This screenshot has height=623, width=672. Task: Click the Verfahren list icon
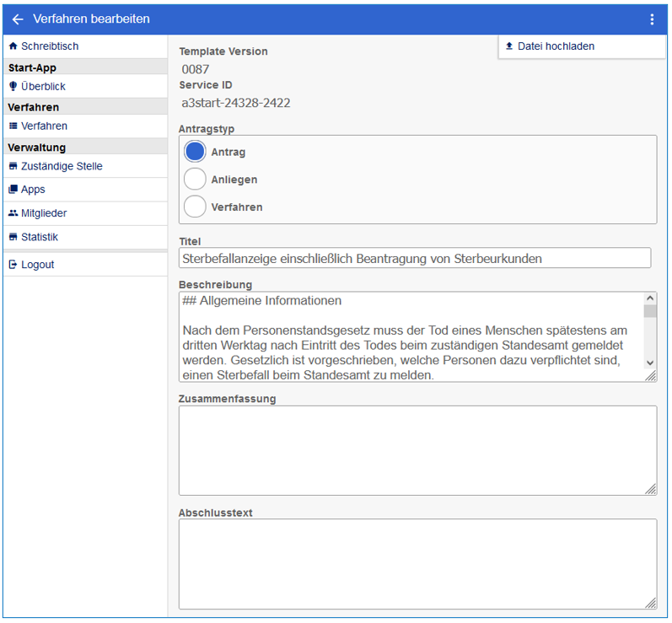point(13,126)
